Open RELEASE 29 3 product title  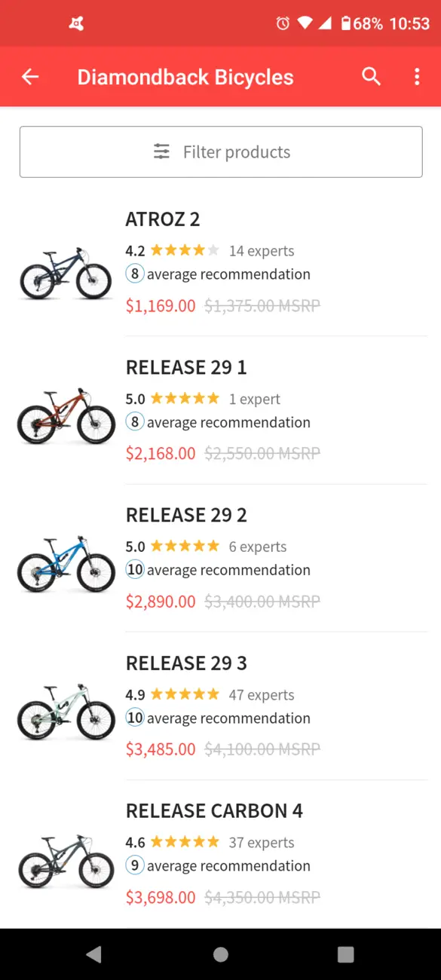pyautogui.click(x=186, y=663)
